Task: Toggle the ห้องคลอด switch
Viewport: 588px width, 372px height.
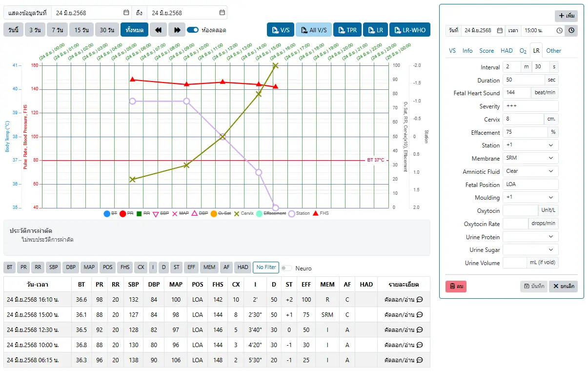Action: (193, 30)
